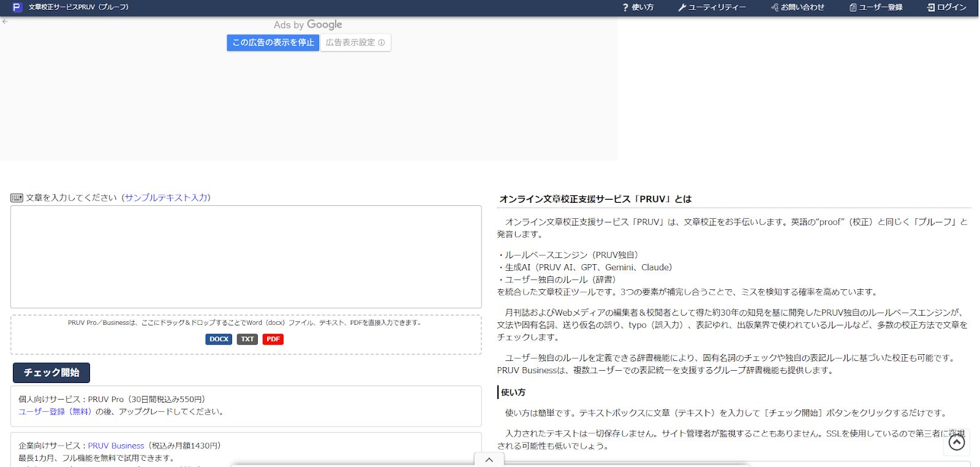
Task: Select the DOCX file type badge
Action: pyautogui.click(x=219, y=340)
